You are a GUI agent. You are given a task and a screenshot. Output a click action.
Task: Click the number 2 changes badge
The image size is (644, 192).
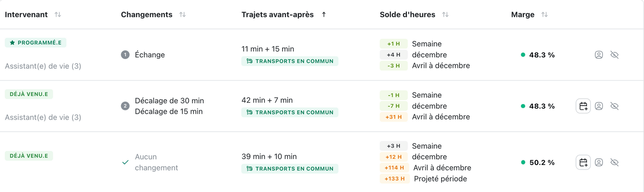125,106
